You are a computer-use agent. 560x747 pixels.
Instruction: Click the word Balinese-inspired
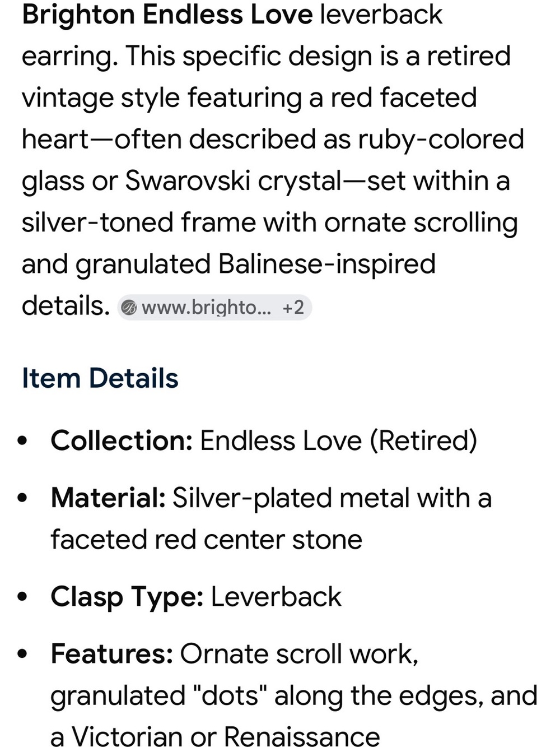[x=327, y=264]
